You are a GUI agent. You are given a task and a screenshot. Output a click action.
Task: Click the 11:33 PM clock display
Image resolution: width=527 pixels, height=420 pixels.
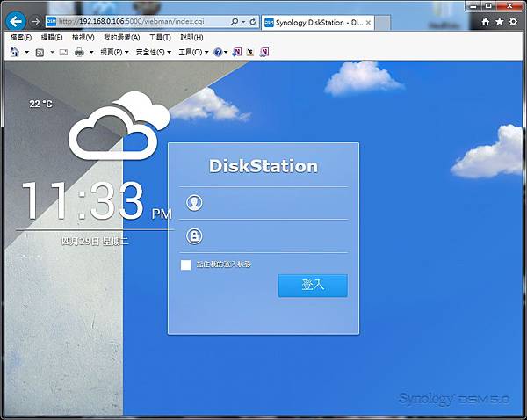point(97,201)
